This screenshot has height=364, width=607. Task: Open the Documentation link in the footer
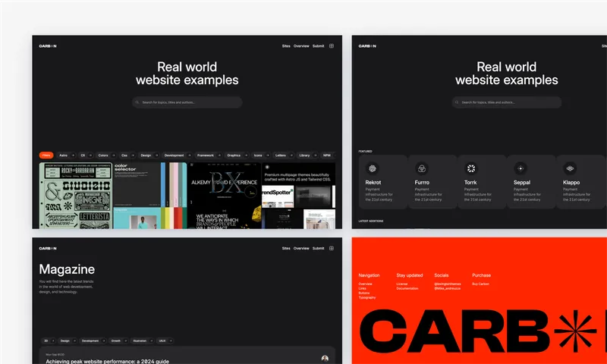pyautogui.click(x=407, y=288)
